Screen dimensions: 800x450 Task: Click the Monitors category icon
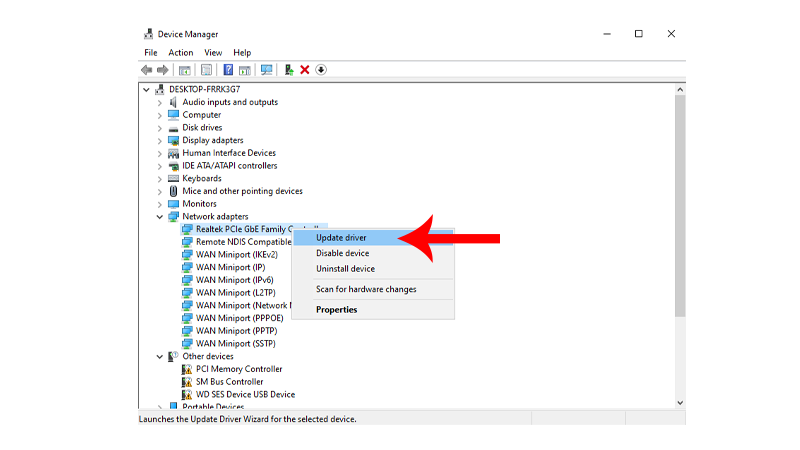point(173,204)
